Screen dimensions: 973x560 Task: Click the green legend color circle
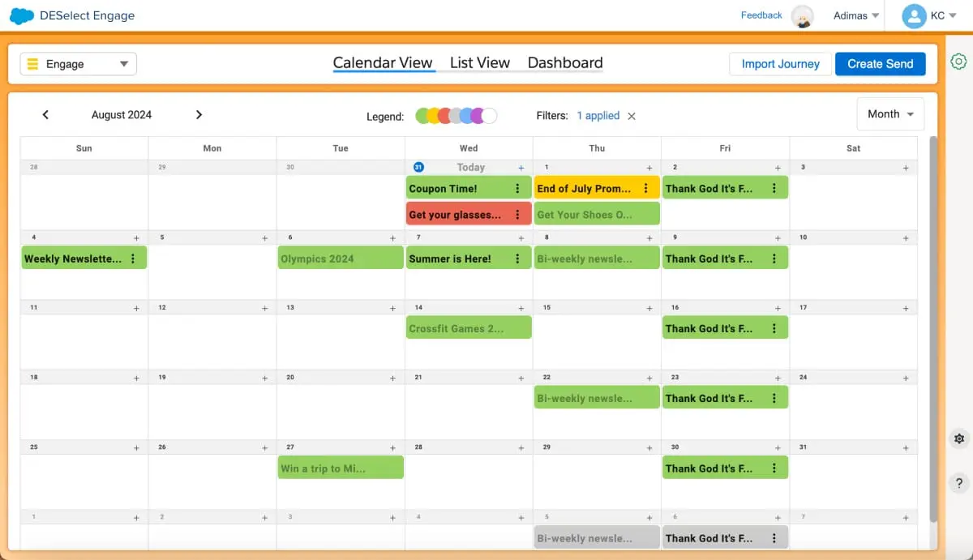(422, 116)
